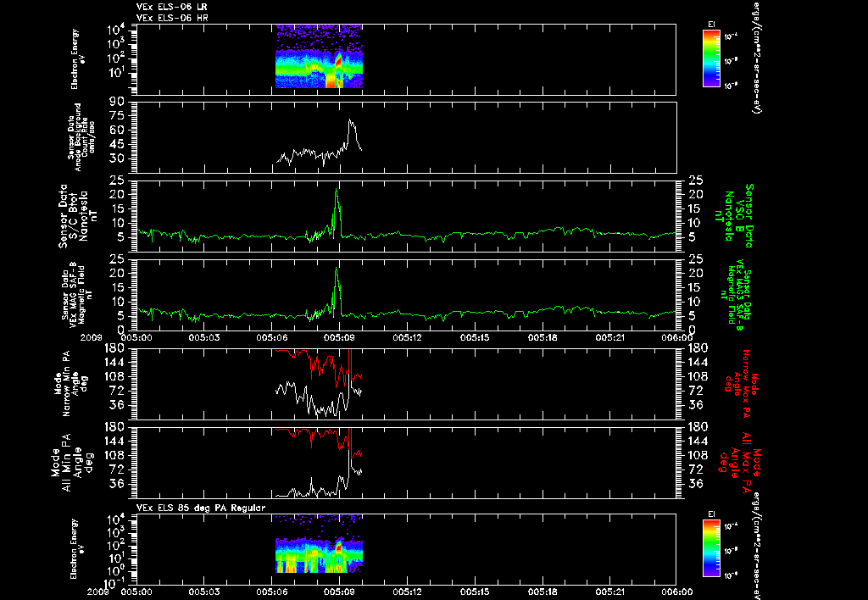Click the '45' tick on the count rate axis
This screenshot has height=600, width=868.
pos(117,144)
